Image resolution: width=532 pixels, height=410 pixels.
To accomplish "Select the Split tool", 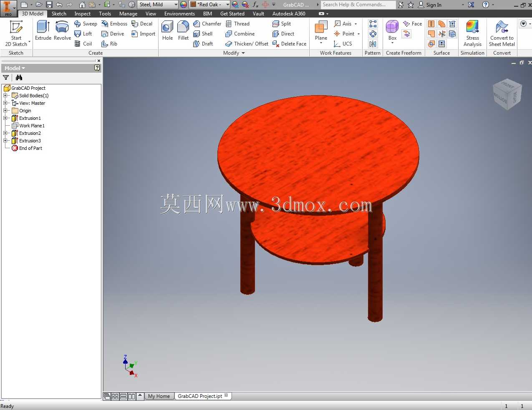I will (x=282, y=24).
